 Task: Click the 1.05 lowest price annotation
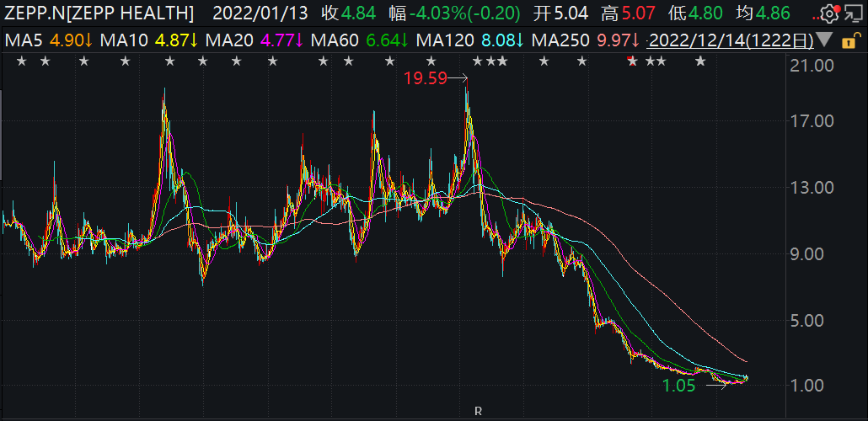click(678, 386)
